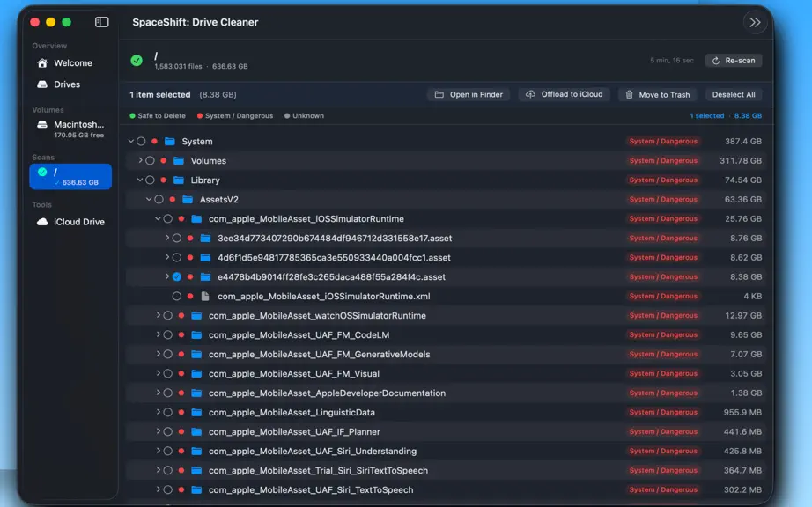
Task: Click the 1 selected link
Action: (707, 116)
